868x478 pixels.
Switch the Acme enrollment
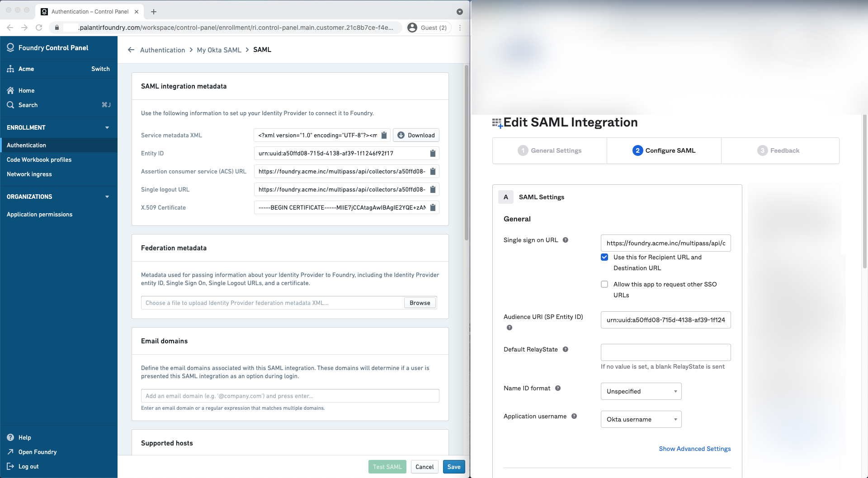[x=100, y=69]
